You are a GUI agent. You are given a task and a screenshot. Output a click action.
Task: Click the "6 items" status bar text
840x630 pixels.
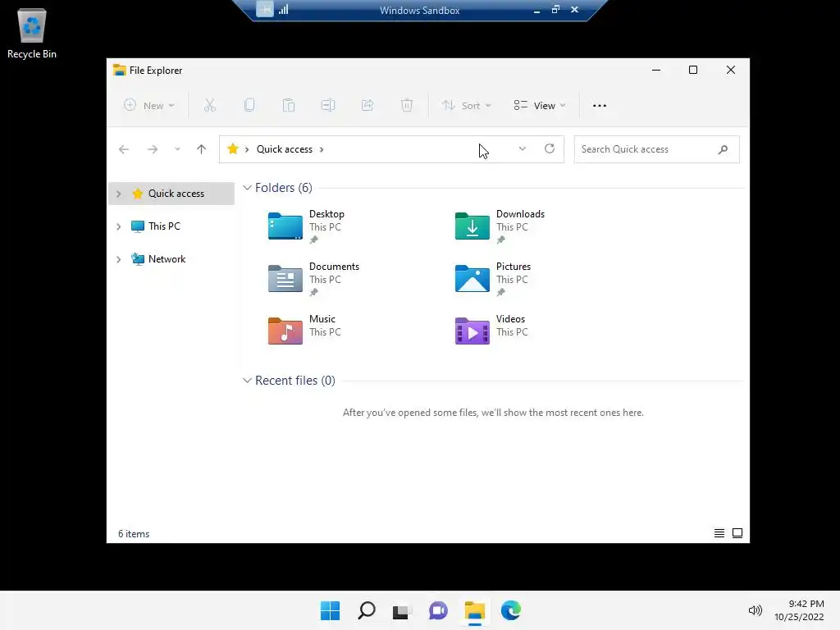coord(134,533)
